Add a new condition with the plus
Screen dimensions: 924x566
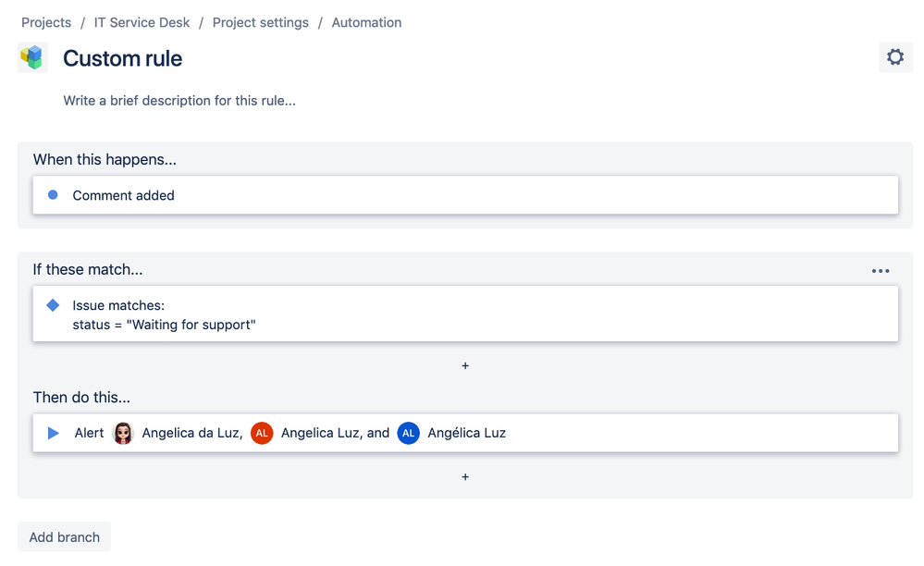point(464,366)
